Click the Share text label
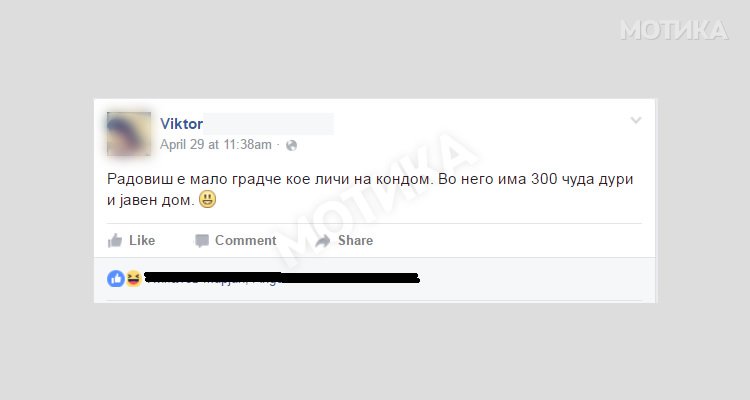 point(355,240)
